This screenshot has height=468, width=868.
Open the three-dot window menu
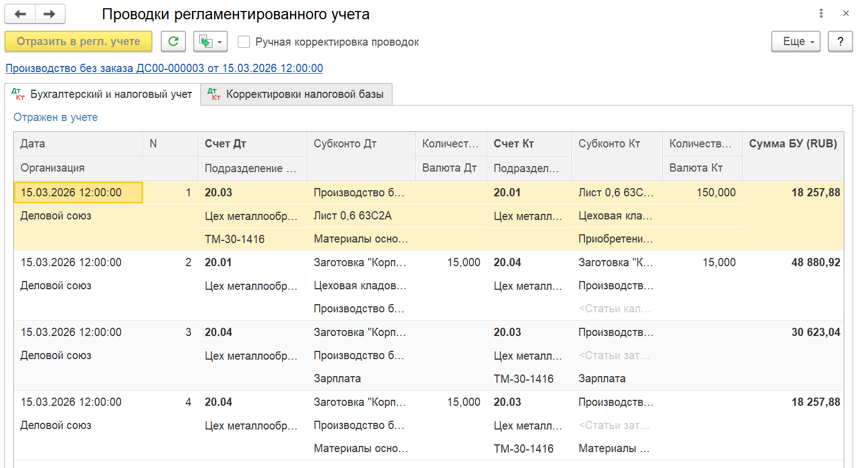(821, 13)
